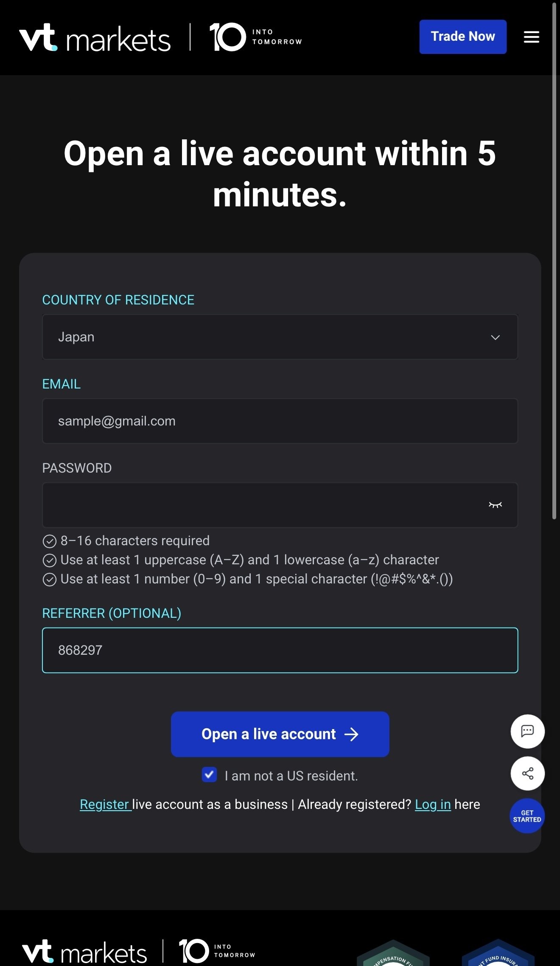Click the Referrer field containing 868297
Image resolution: width=560 pixels, height=966 pixels.
click(280, 650)
